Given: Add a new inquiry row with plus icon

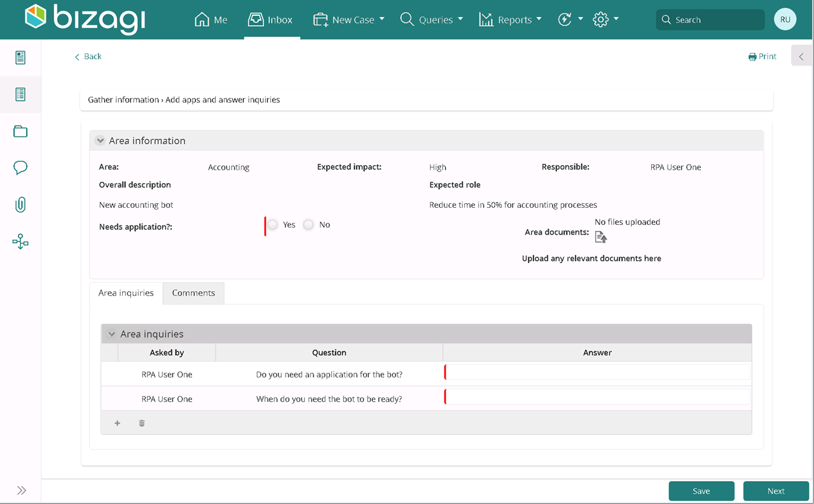Looking at the screenshot, I should pos(117,423).
